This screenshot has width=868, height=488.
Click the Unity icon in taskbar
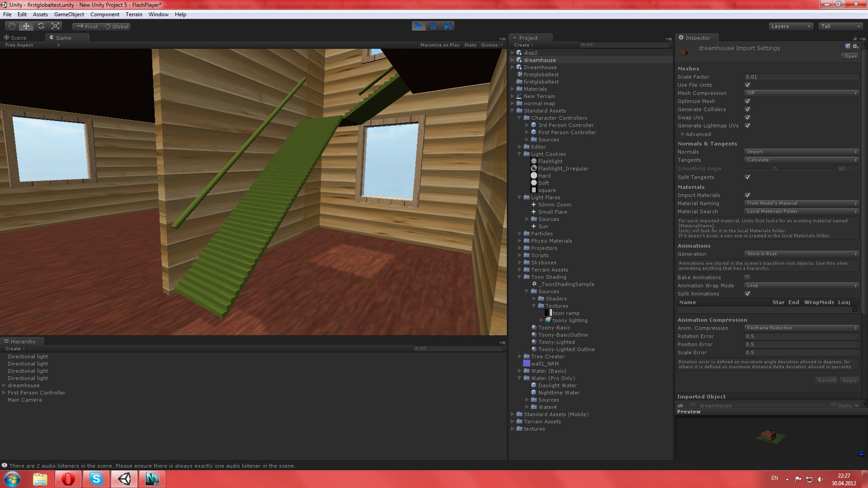124,479
